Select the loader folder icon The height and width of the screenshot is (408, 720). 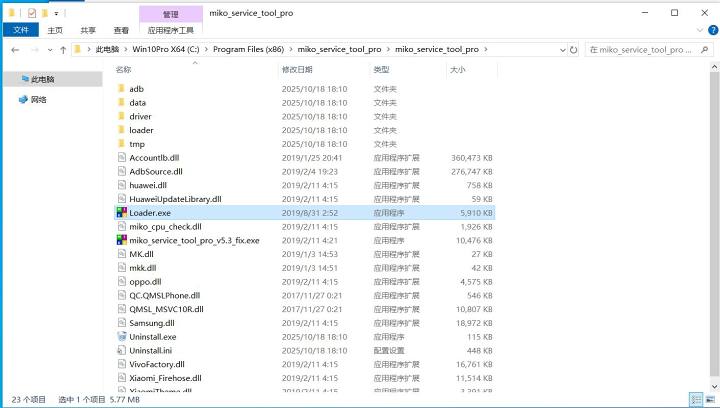coord(121,130)
